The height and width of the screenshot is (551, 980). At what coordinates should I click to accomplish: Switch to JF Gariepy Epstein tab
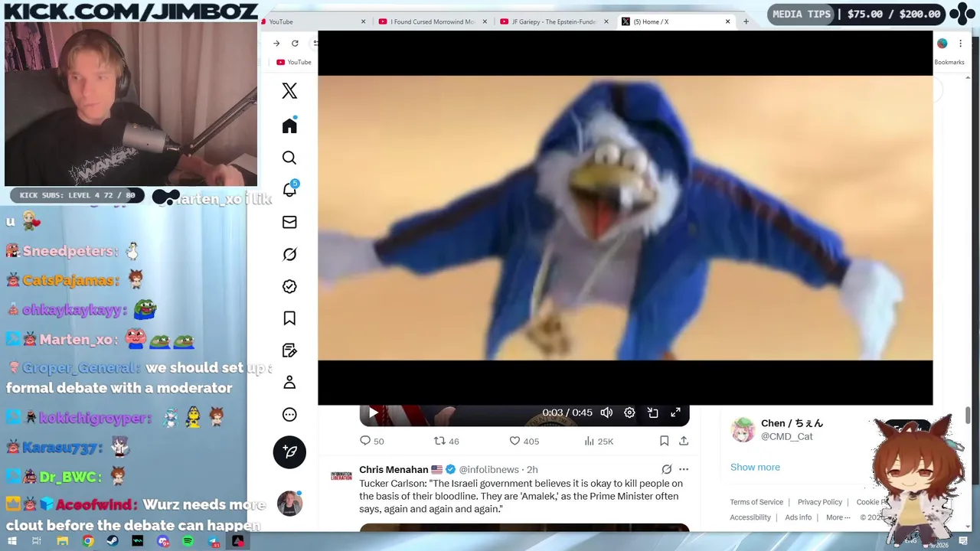554,21
